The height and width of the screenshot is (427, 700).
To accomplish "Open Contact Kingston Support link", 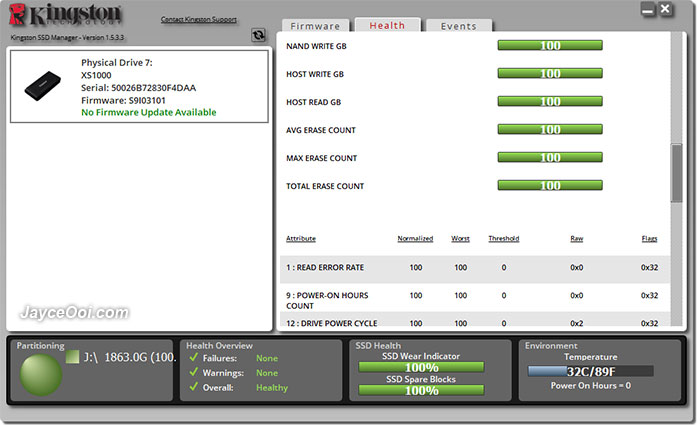I will pyautogui.click(x=199, y=20).
